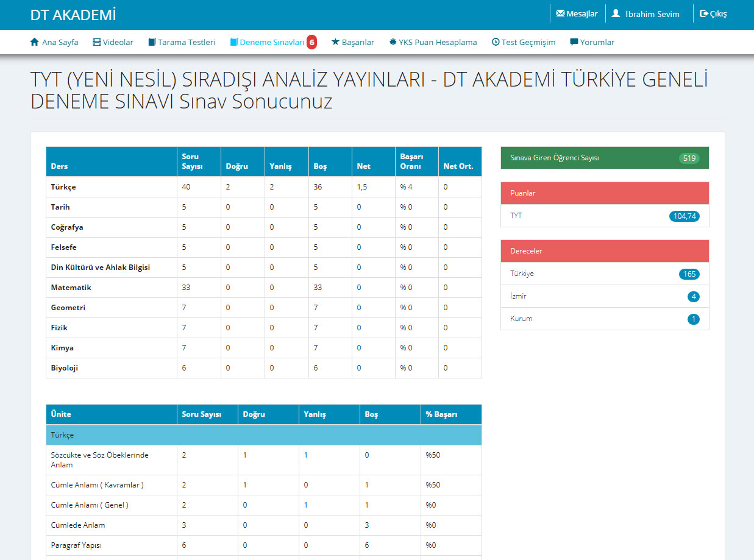This screenshot has height=560, width=754.
Task: Click the İzmir rank badge 4
Action: click(x=693, y=297)
